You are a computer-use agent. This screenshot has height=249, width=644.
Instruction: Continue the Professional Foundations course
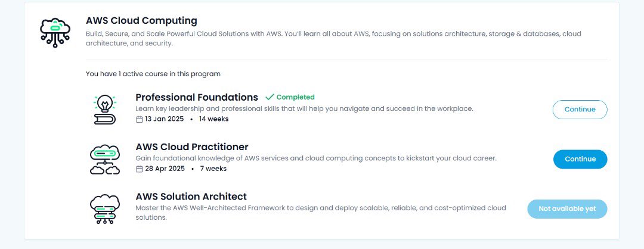(580, 110)
